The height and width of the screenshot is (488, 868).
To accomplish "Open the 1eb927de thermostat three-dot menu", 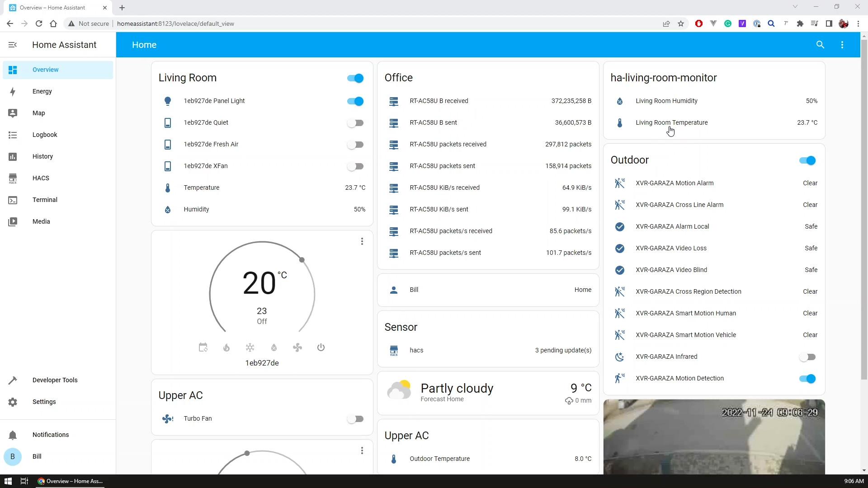I will (x=362, y=242).
